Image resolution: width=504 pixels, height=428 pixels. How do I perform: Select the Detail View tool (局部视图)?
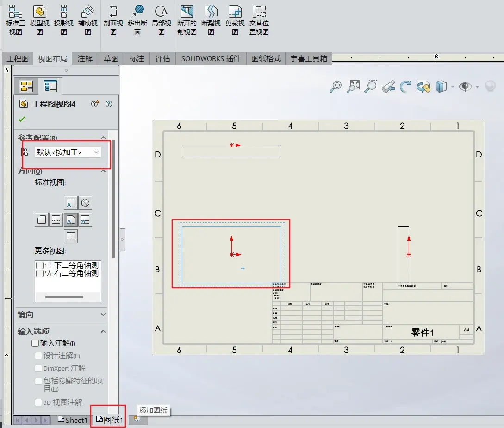(x=162, y=20)
